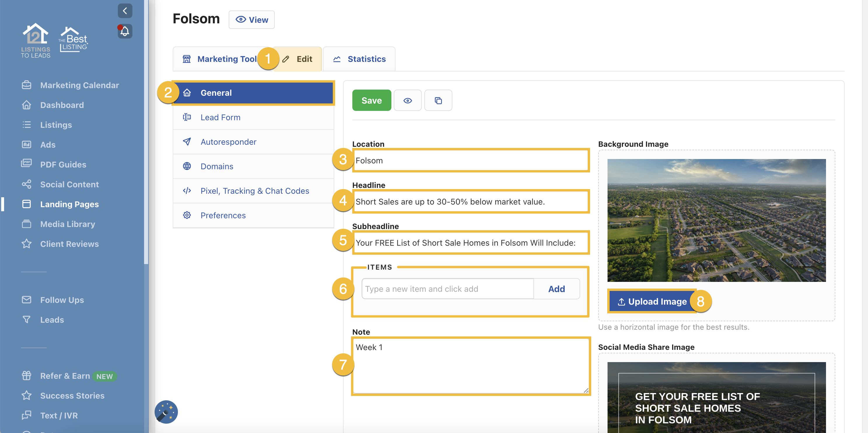Click the eye preview icon beside Save
This screenshot has width=868, height=433.
click(x=407, y=100)
